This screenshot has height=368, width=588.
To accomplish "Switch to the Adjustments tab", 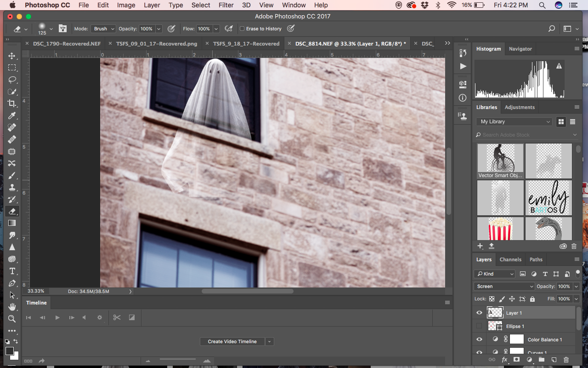I will pyautogui.click(x=520, y=107).
